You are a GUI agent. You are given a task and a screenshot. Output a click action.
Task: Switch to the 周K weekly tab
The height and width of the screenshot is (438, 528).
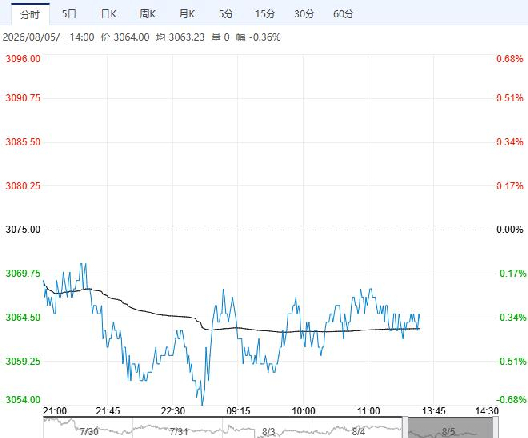pyautogui.click(x=147, y=14)
